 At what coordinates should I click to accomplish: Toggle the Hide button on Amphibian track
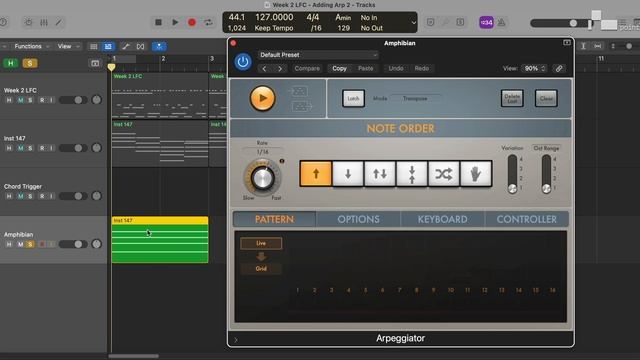[9, 244]
